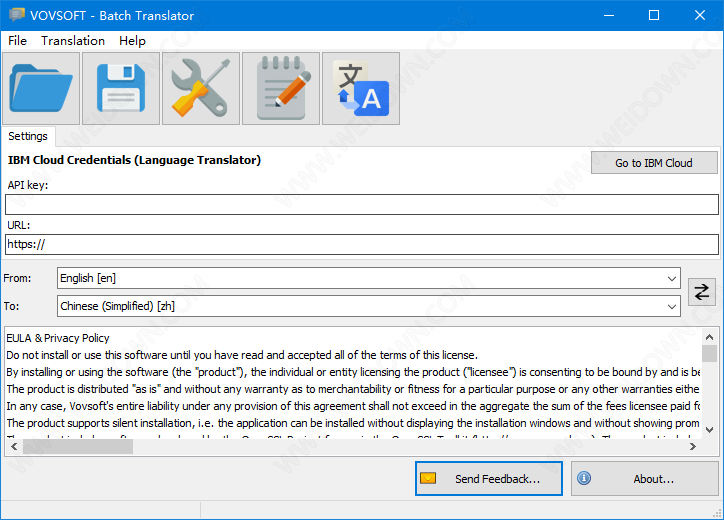Click the horizontal scrollbar thumb in EULA box
The width and height of the screenshot is (724, 520).
[x=78, y=447]
